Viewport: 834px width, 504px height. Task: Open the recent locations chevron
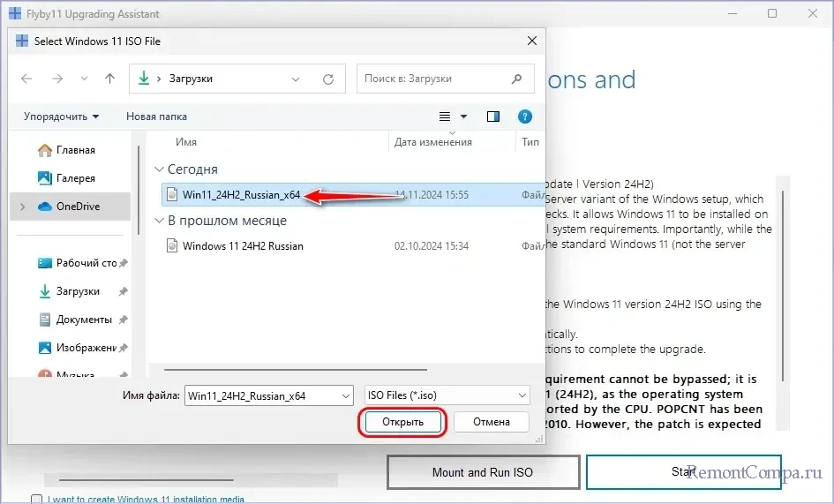84,79
